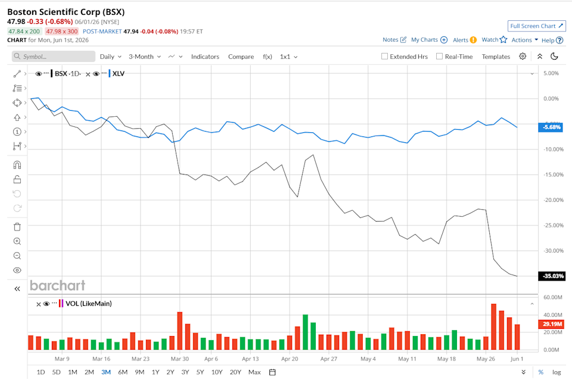572x392 pixels.
Task: Toggle the magnet snap tool
Action: tap(17, 165)
